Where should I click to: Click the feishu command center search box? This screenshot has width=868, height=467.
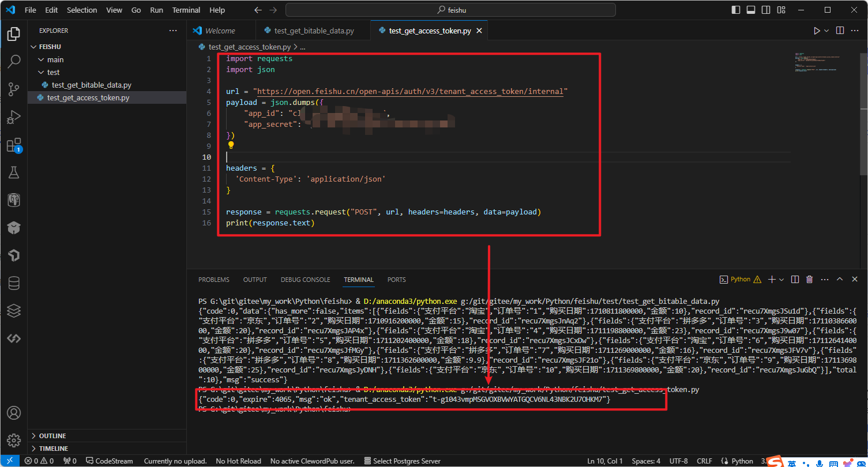click(x=450, y=10)
